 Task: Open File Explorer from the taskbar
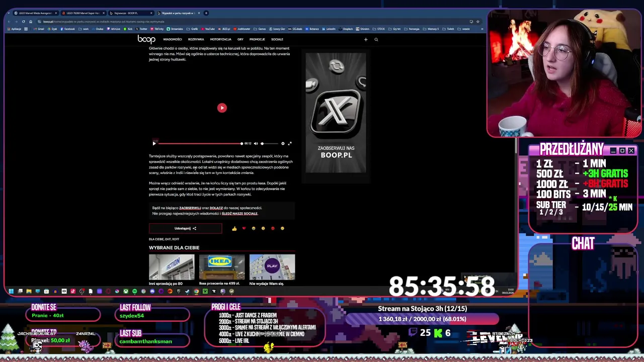point(29,291)
